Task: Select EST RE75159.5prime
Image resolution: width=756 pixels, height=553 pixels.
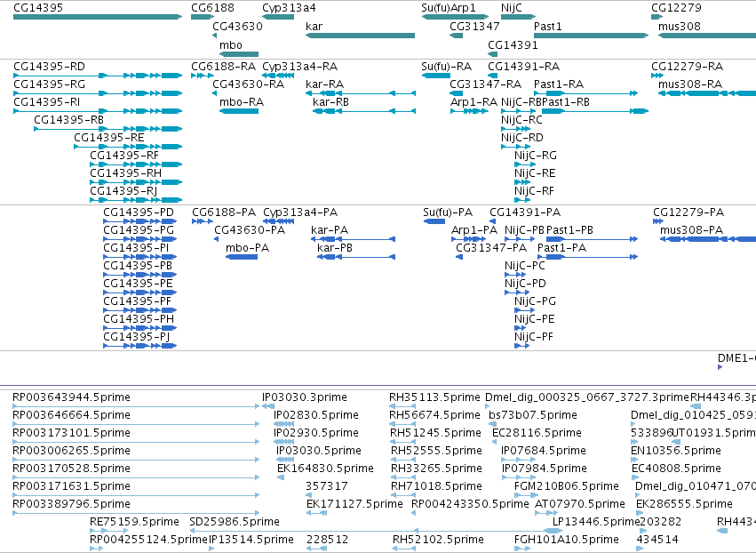Action: tap(109, 531)
